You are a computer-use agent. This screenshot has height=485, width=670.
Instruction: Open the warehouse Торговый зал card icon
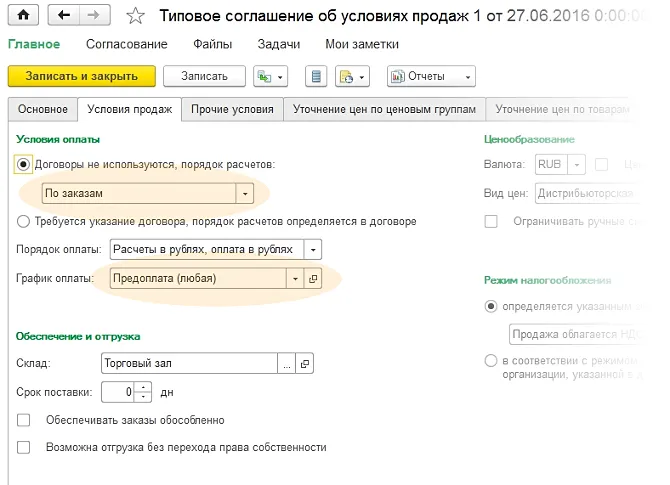pyautogui.click(x=306, y=364)
